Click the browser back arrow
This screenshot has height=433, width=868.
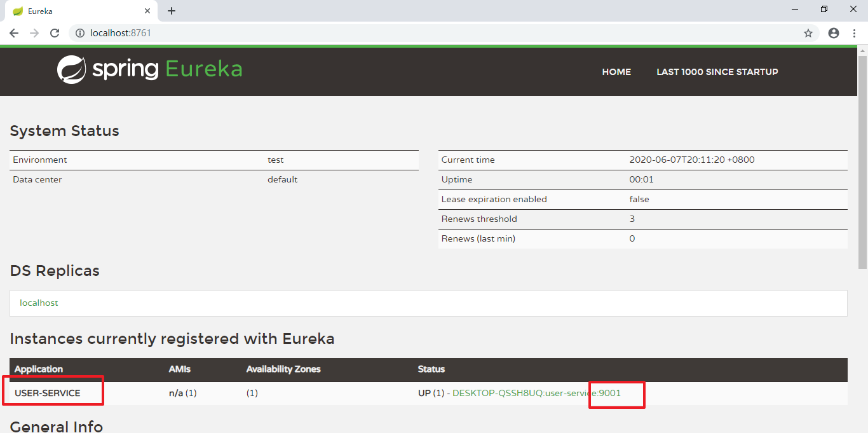(14, 33)
